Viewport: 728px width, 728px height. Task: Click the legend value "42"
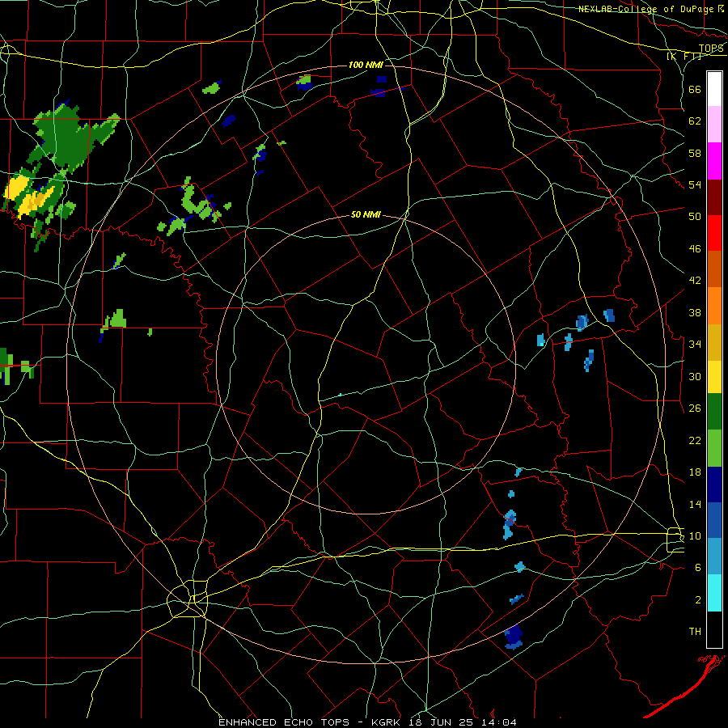[x=695, y=281]
